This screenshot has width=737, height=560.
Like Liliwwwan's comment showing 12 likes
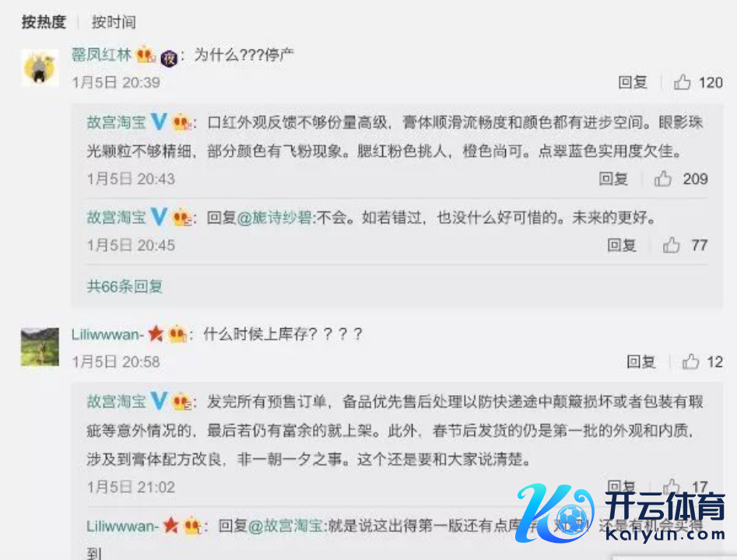point(690,362)
